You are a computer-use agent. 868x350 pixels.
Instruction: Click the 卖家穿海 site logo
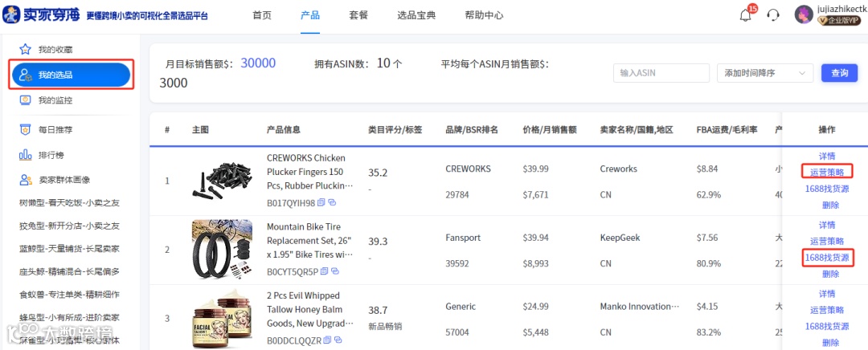[43, 15]
